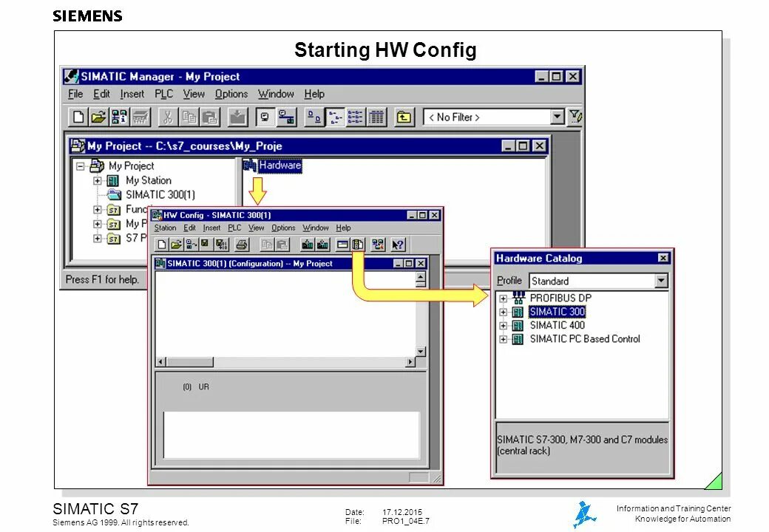Switch to List view in SIMATIC Manager

[x=355, y=117]
